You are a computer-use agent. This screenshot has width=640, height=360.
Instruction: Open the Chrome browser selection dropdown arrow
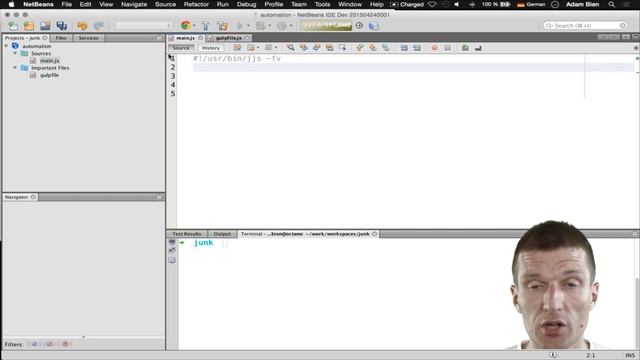194,26
